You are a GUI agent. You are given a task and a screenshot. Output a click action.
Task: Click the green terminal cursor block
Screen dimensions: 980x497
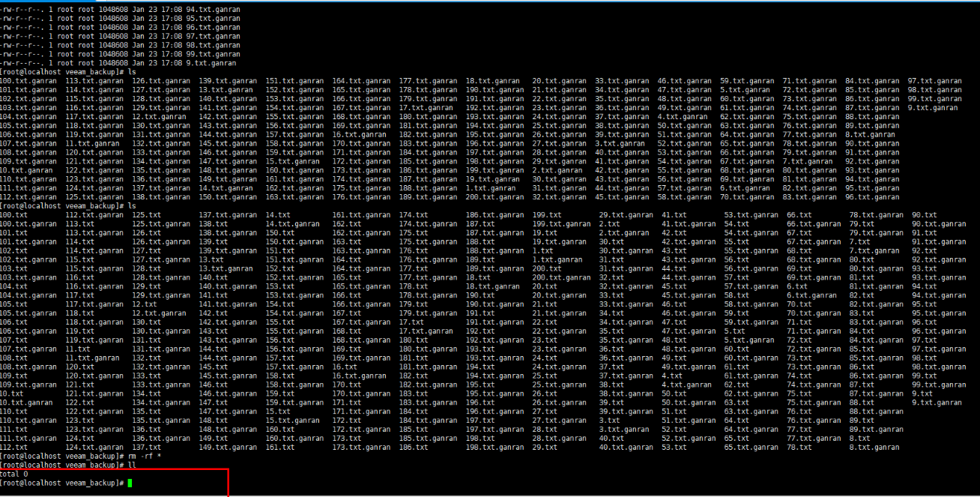pos(130,484)
